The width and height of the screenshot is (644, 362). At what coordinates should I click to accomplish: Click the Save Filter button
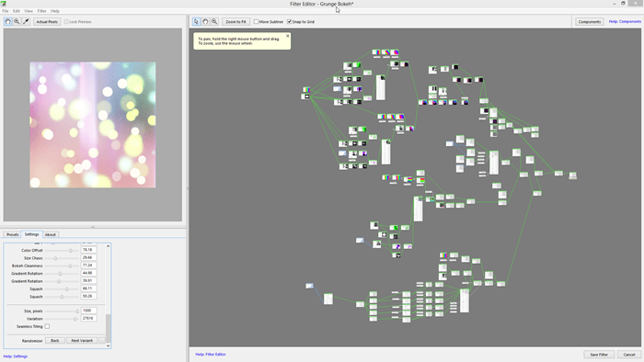599,355
